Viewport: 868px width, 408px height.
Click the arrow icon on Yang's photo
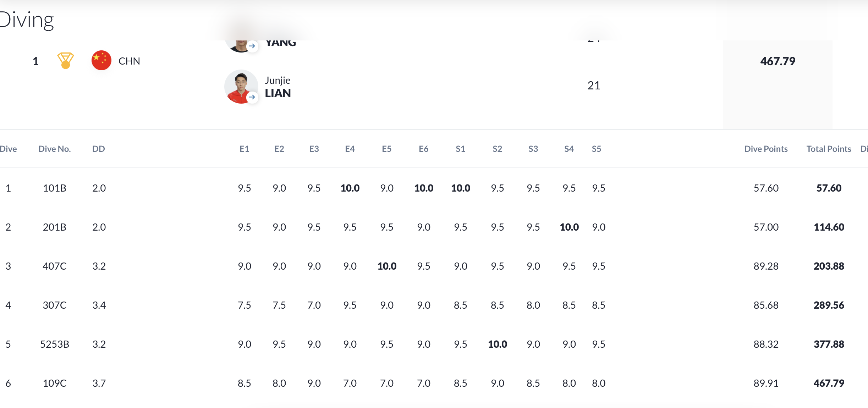pos(252,46)
